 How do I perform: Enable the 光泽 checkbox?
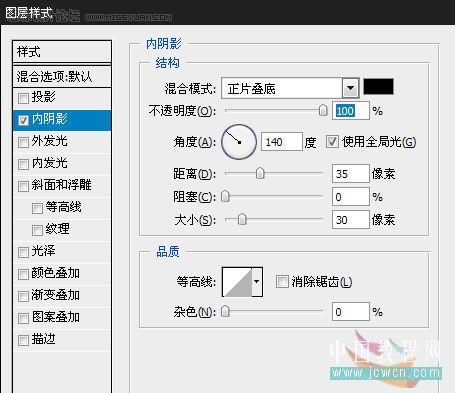point(23,252)
